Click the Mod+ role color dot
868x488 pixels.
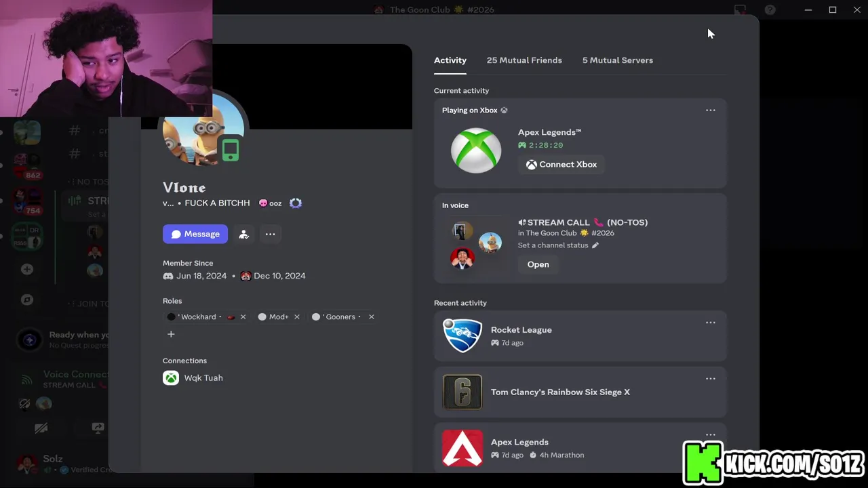(262, 317)
